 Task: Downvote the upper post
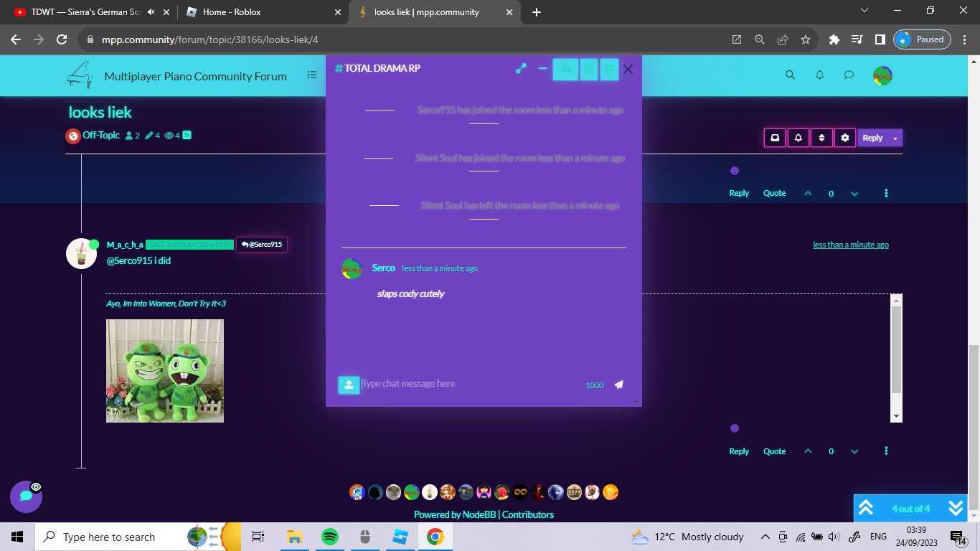click(x=854, y=193)
